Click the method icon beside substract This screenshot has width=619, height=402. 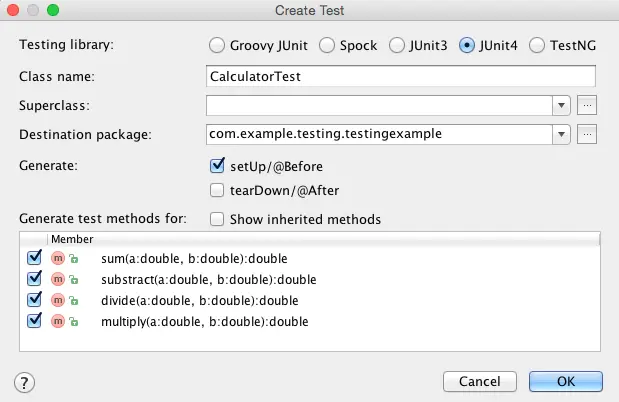(x=58, y=279)
